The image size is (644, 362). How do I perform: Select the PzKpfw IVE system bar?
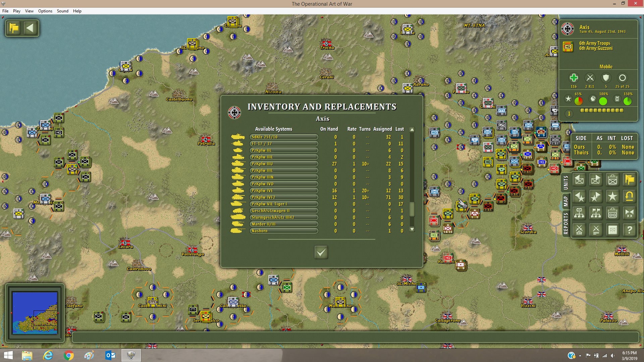tap(284, 190)
